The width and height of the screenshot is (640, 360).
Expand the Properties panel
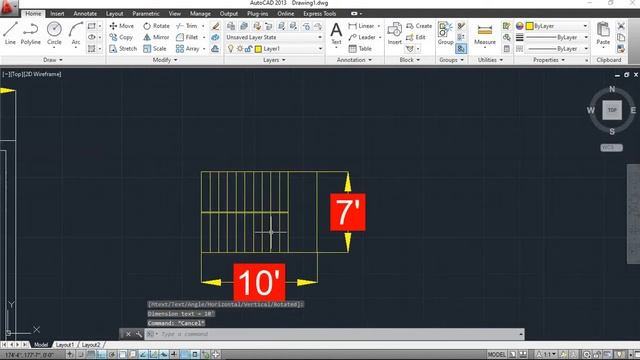point(549,60)
